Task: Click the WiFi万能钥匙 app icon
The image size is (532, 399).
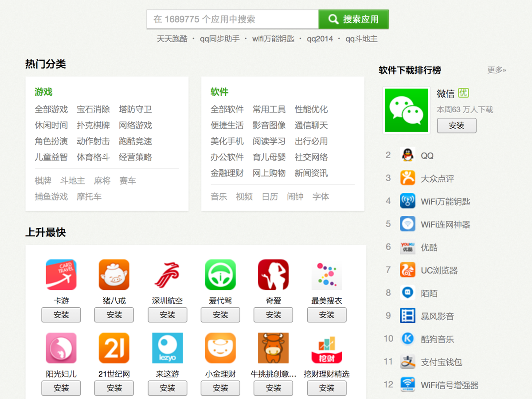Action: coord(407,201)
